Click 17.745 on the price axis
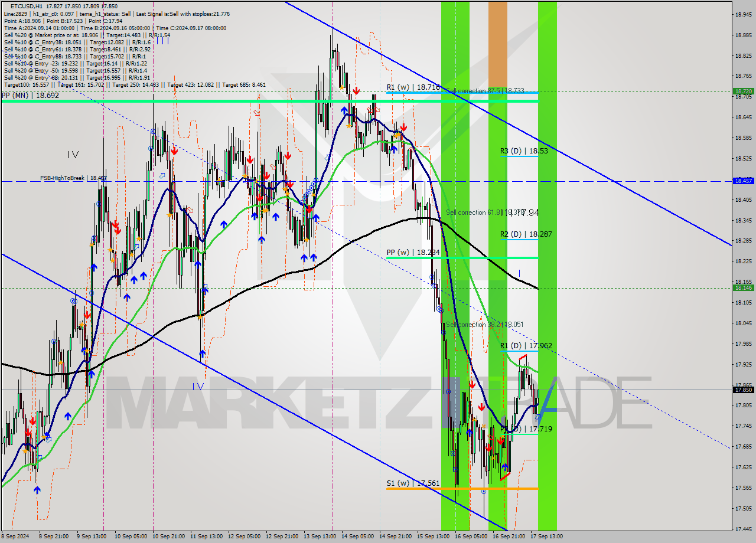This screenshot has height=543, width=756. (743, 426)
